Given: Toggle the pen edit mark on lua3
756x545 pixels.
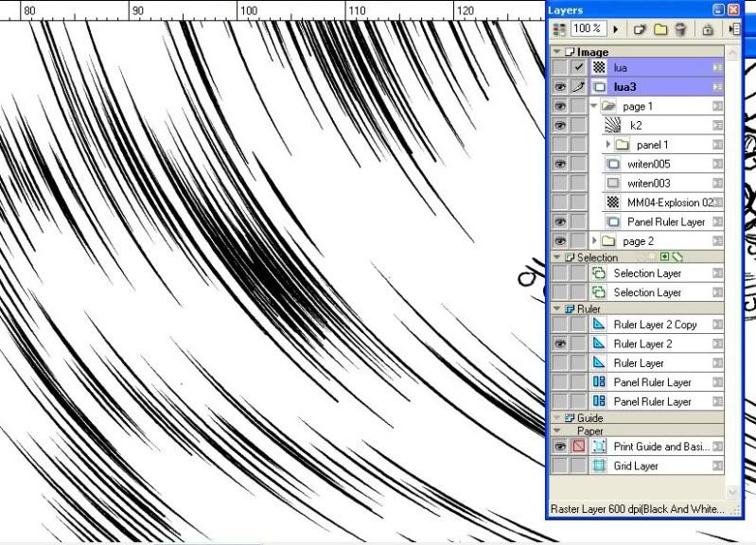Looking at the screenshot, I should pos(578,87).
